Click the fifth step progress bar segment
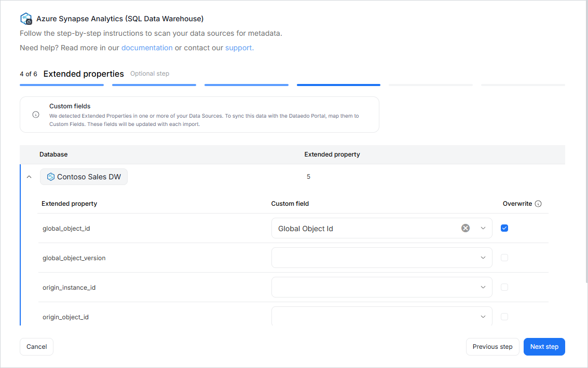588x368 pixels. [430, 84]
